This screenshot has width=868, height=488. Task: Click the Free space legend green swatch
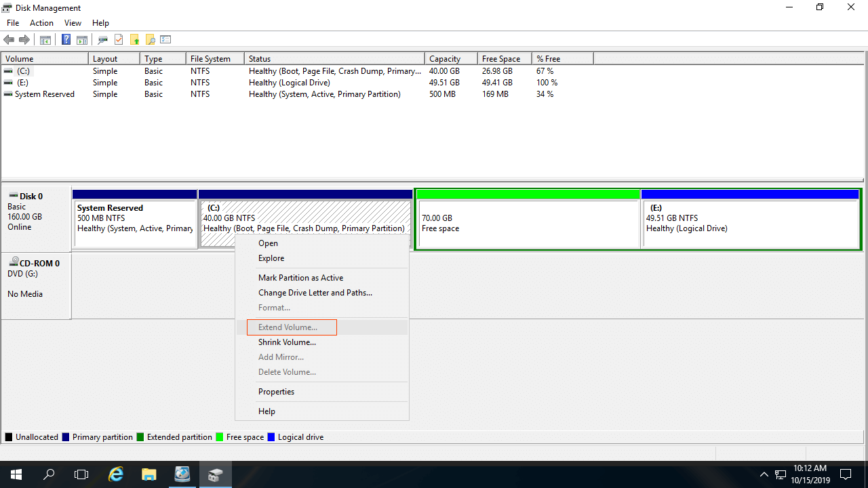point(220,437)
